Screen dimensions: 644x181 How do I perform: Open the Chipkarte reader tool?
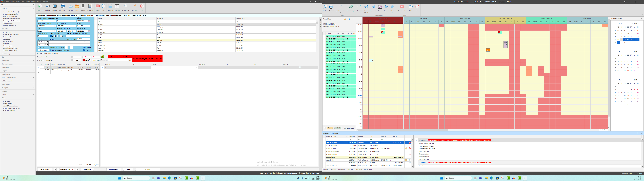coord(48,6)
